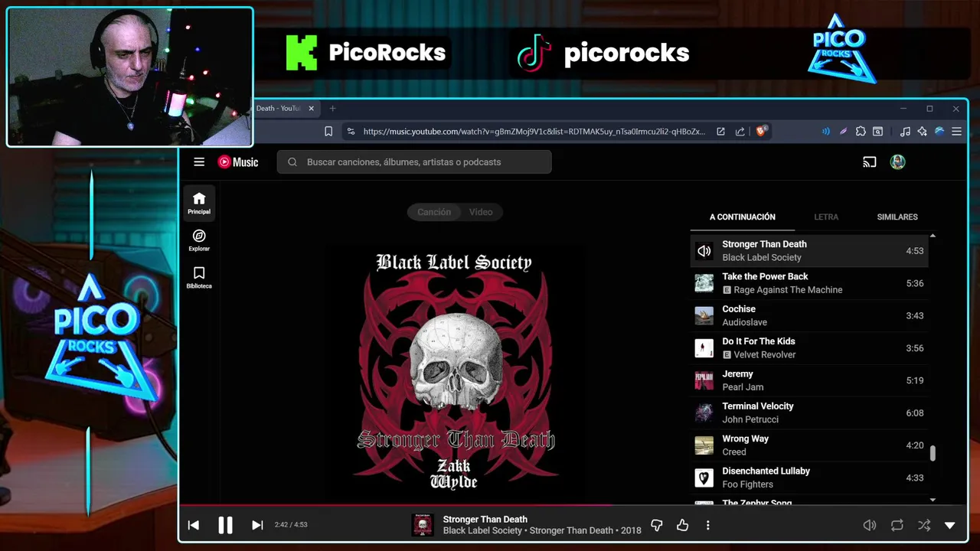Viewport: 980px width, 551px height.
Task: Click the Velvet Revolver artist name
Action: 765,354
